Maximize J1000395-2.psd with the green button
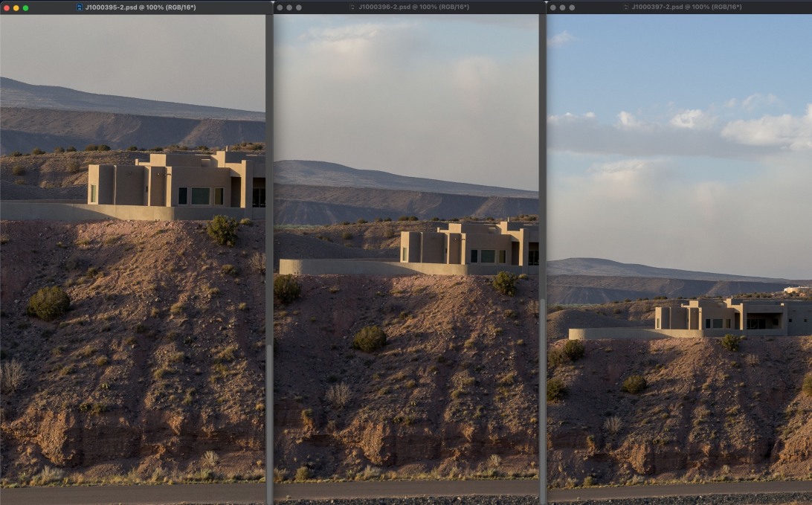The width and height of the screenshot is (812, 505). pos(25,7)
